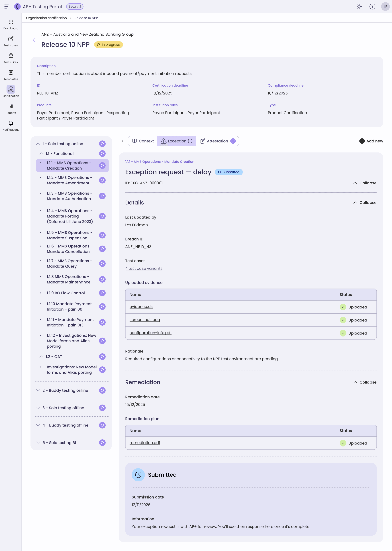Viewport: 392px width, 551px height.
Task: Click the Uploaded check icon for remediation.pdf
Action: coord(343,443)
